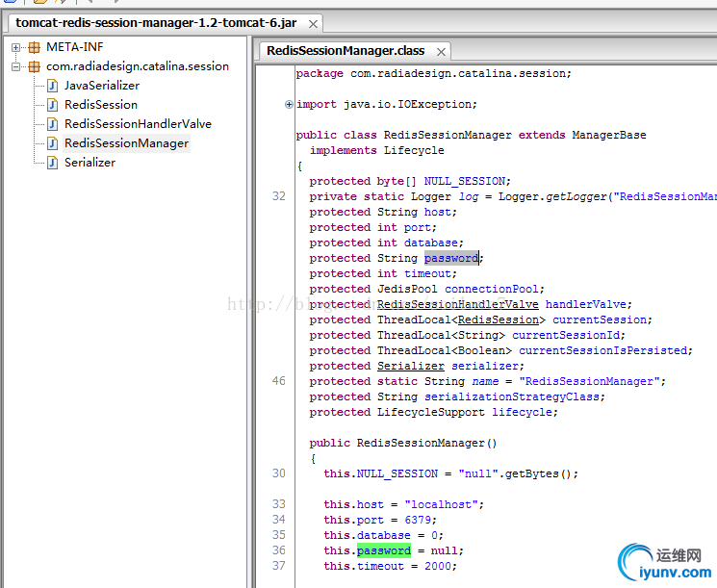Open Serializer class in the tree

point(90,163)
